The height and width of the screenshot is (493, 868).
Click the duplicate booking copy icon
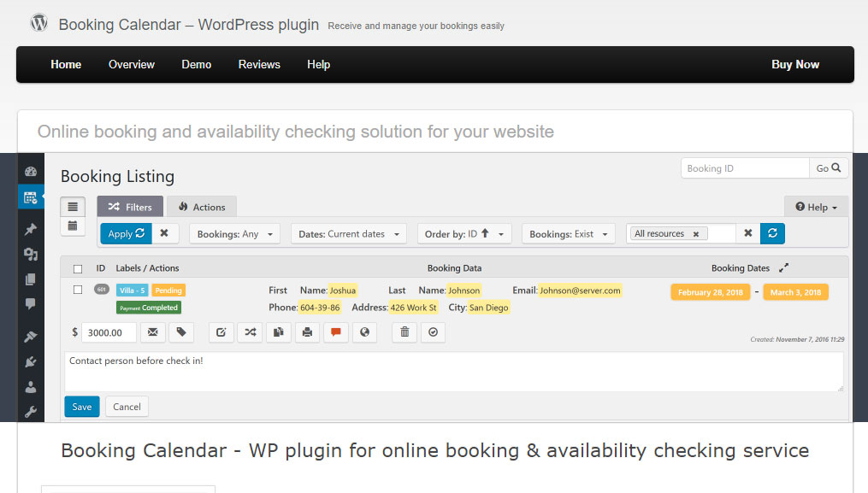[x=278, y=332]
